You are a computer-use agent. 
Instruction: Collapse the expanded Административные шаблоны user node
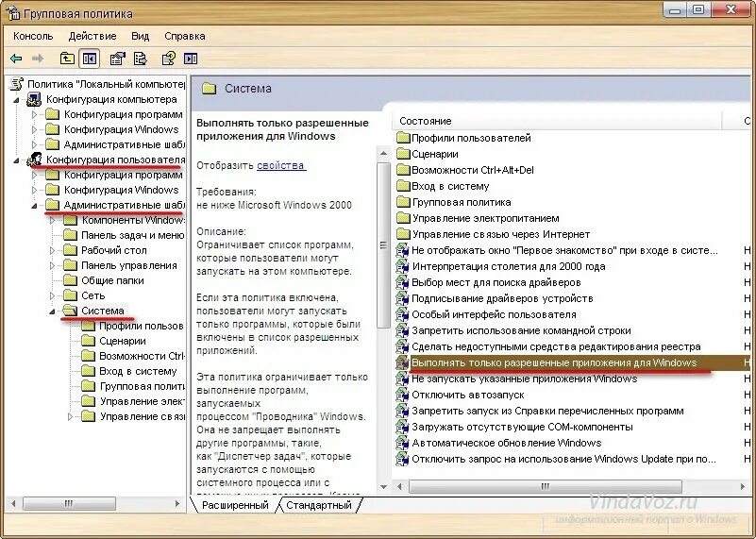(34, 206)
